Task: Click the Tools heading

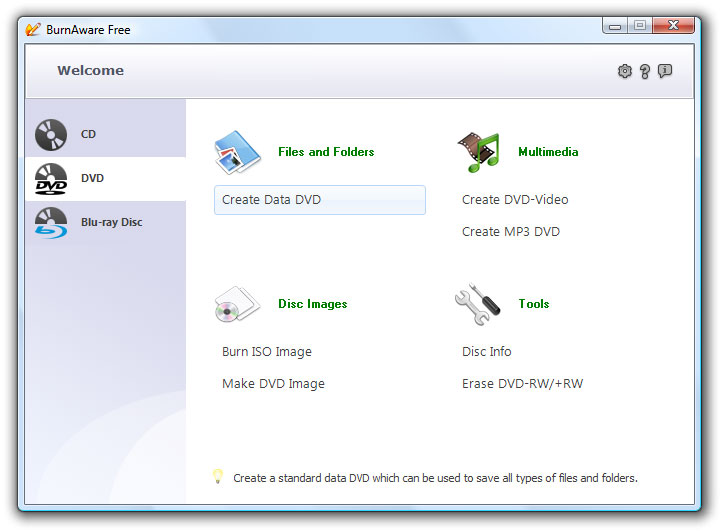Action: click(534, 304)
